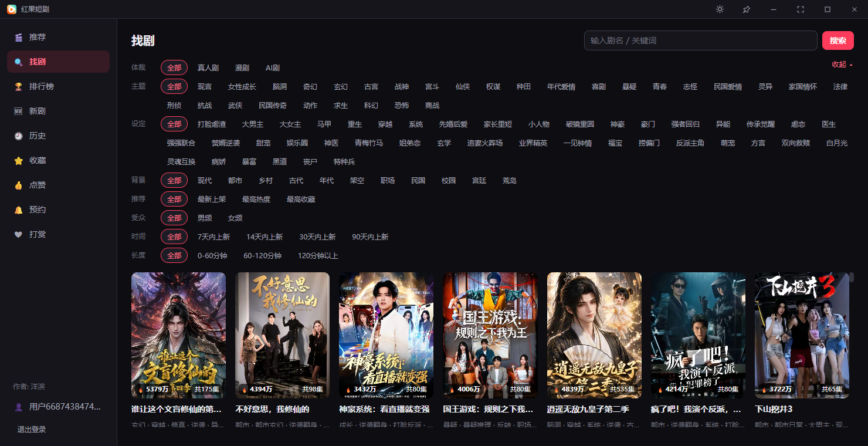This screenshot has width=868, height=446.
Task: Select 都市 background filter
Action: [x=235, y=181]
